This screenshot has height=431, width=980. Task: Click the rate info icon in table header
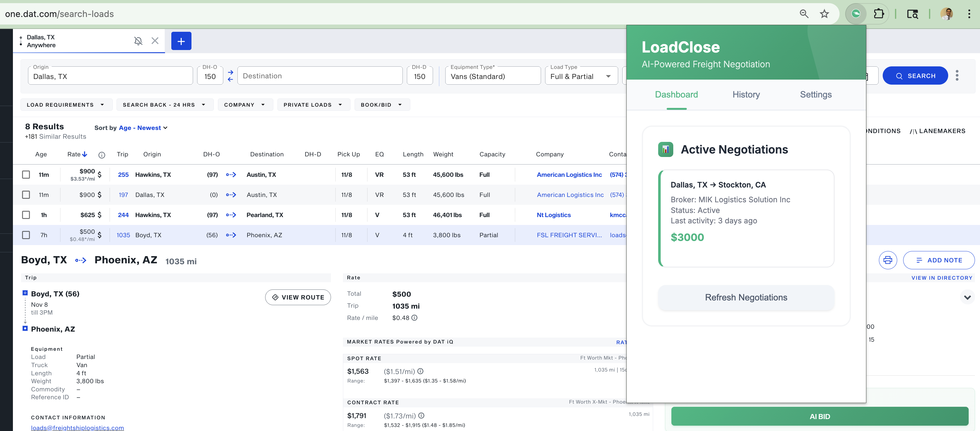click(x=102, y=155)
